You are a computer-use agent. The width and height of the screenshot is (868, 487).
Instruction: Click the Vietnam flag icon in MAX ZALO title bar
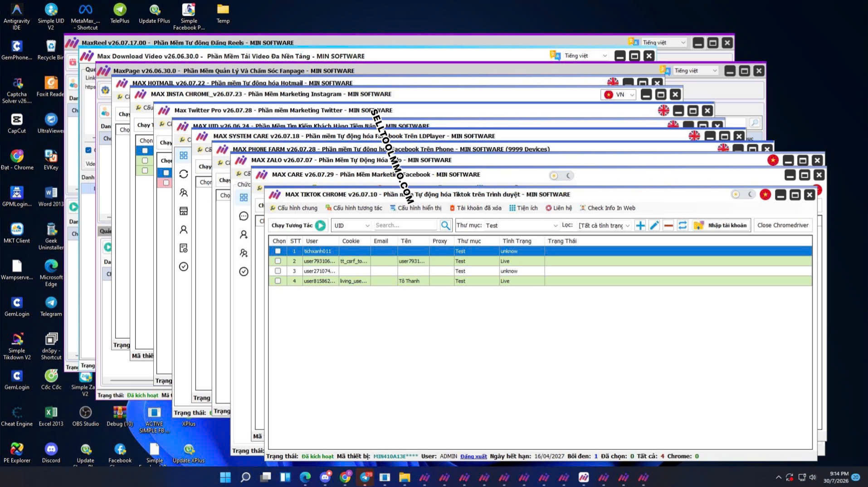(773, 160)
